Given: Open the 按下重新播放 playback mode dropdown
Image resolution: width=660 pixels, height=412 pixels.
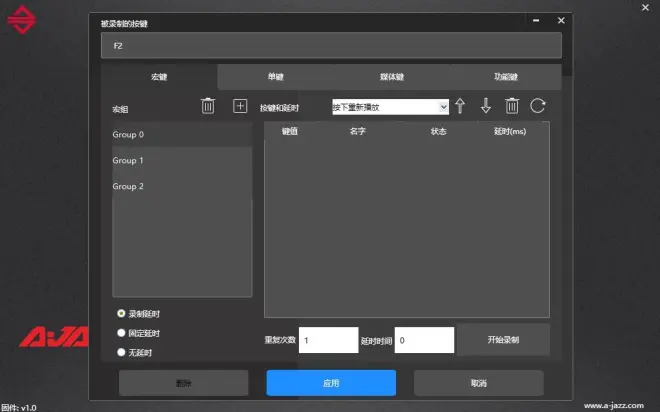Looking at the screenshot, I should 390,106.
